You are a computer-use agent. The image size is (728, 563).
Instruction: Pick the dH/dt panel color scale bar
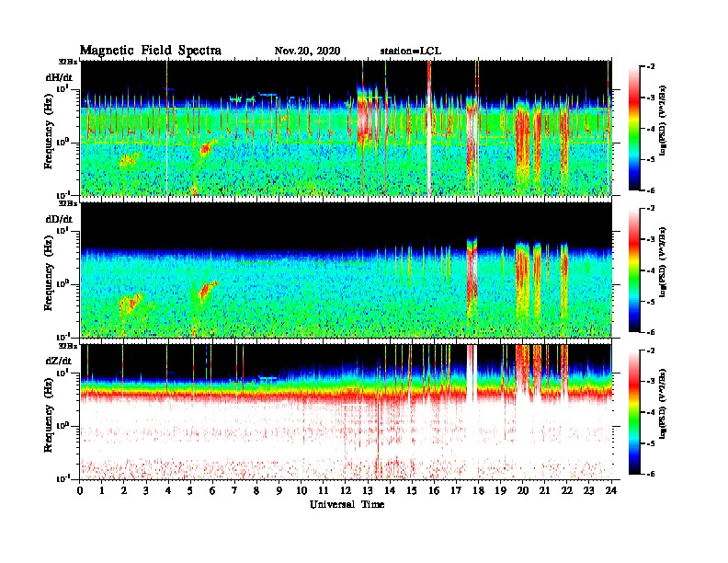click(x=634, y=128)
